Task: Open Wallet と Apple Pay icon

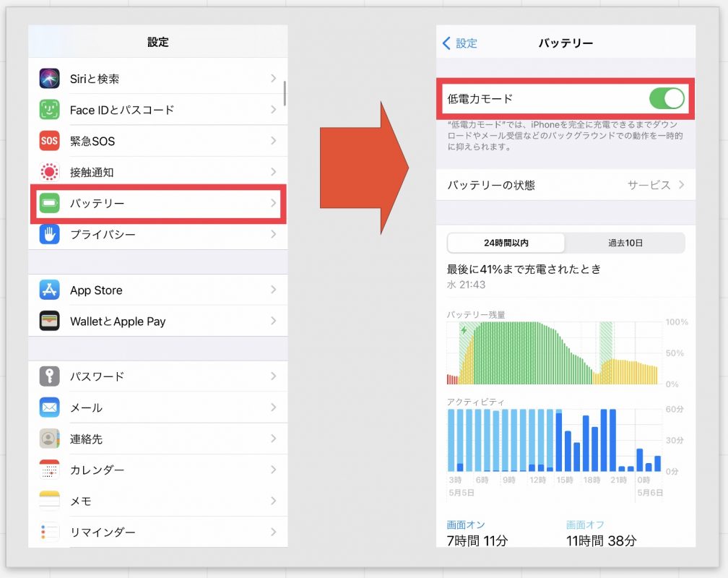Action: [48, 321]
